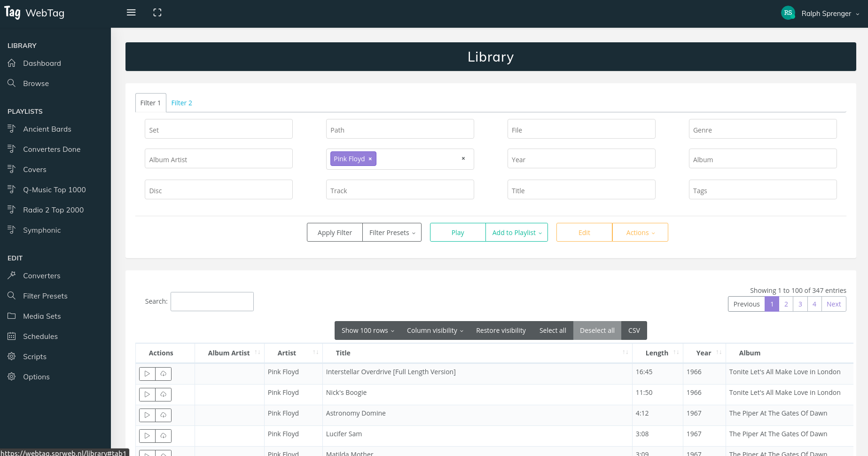Open Converters magic wand icon

[12, 275]
